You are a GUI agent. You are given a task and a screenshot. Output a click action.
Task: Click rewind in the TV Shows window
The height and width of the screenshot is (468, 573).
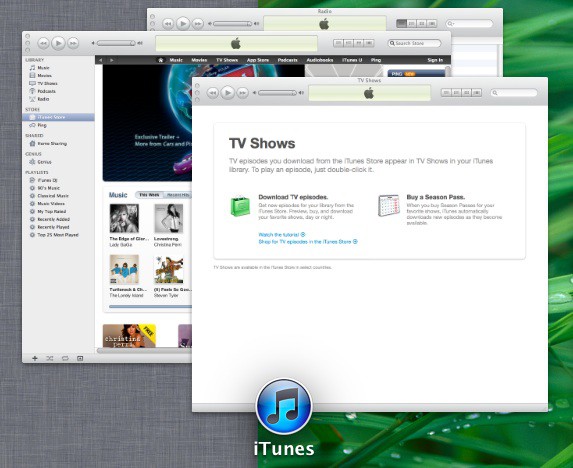click(213, 93)
